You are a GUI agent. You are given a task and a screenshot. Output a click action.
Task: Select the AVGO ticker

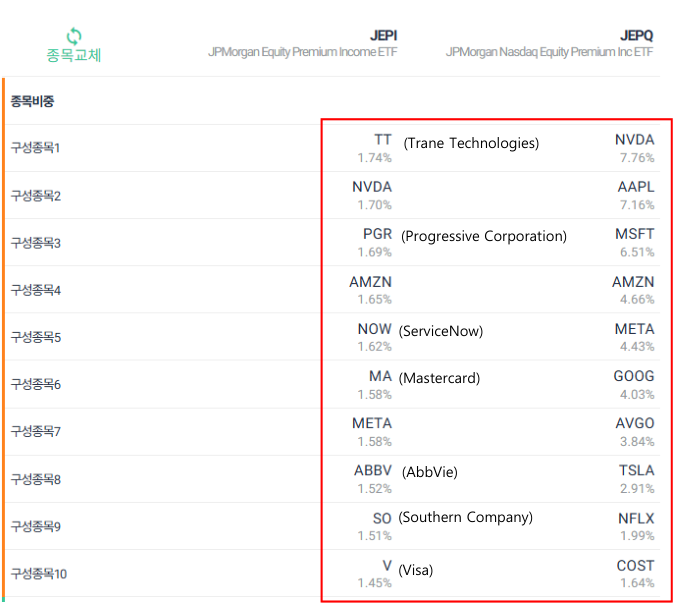coord(635,423)
